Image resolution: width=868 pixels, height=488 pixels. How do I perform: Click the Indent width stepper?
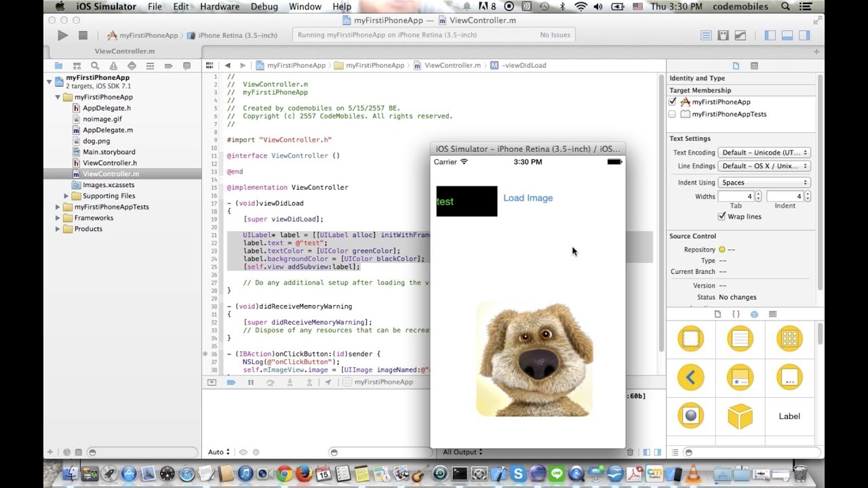tap(807, 197)
